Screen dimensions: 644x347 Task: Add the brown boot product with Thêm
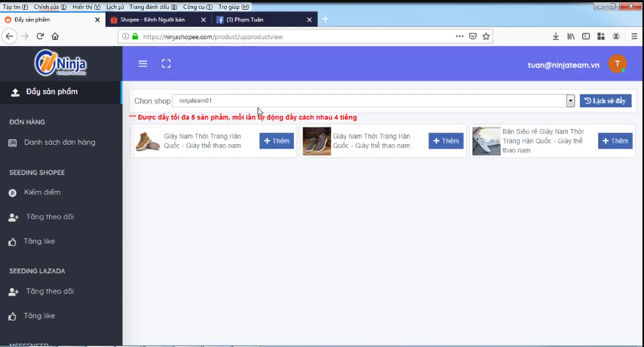[x=277, y=141]
